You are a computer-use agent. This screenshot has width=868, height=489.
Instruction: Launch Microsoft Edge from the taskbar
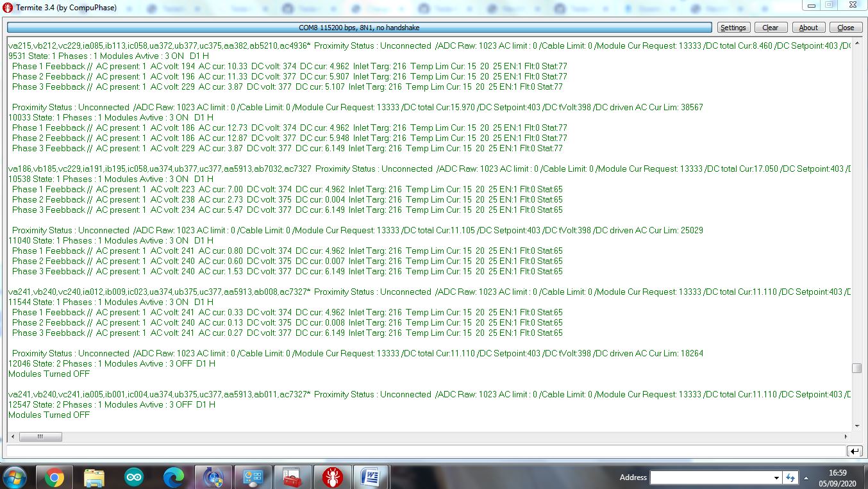click(x=174, y=477)
